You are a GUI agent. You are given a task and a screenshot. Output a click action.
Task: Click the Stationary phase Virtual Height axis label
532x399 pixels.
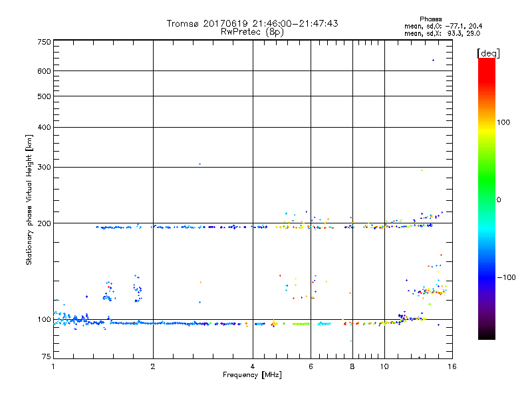pyautogui.click(x=29, y=199)
